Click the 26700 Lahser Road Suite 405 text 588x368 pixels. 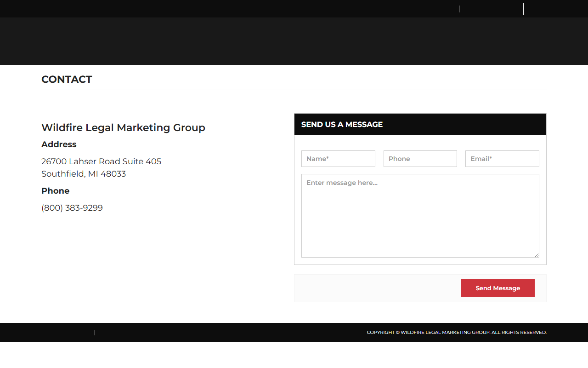pyautogui.click(x=101, y=161)
